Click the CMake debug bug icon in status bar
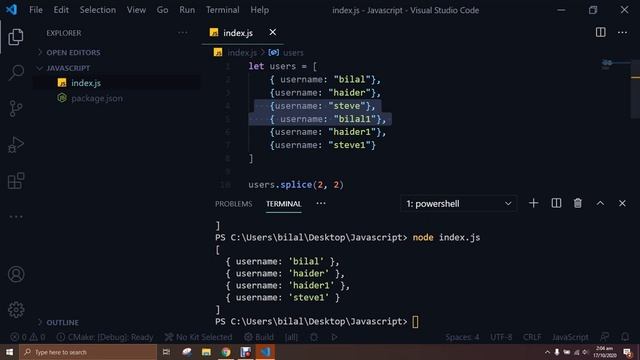Viewport: 640px width, 360px height. [314, 337]
